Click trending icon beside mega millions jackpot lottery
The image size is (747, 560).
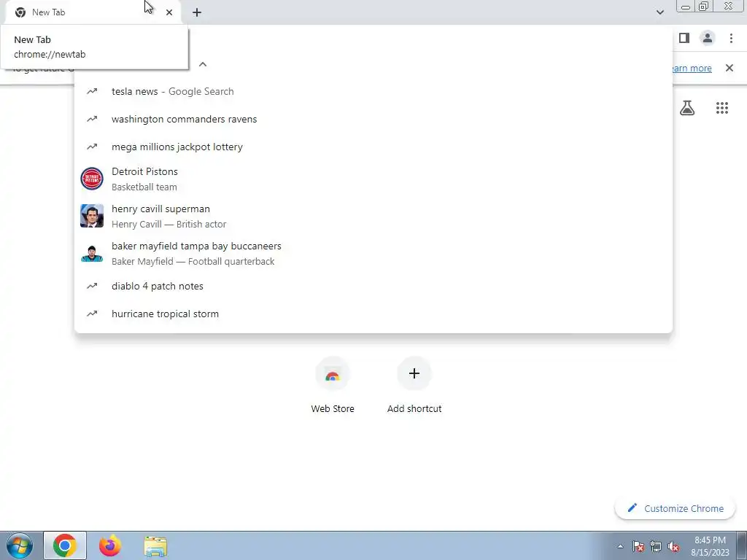(x=92, y=147)
